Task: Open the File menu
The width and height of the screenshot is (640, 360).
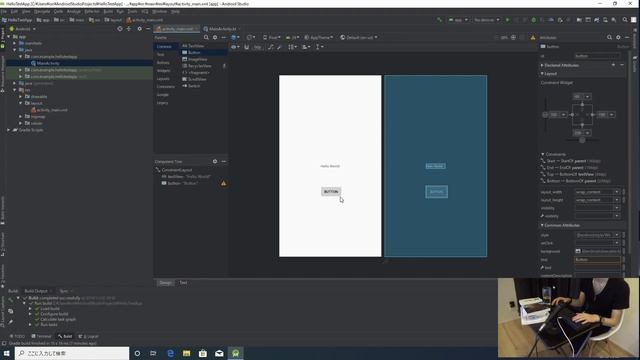Action: tap(4, 11)
